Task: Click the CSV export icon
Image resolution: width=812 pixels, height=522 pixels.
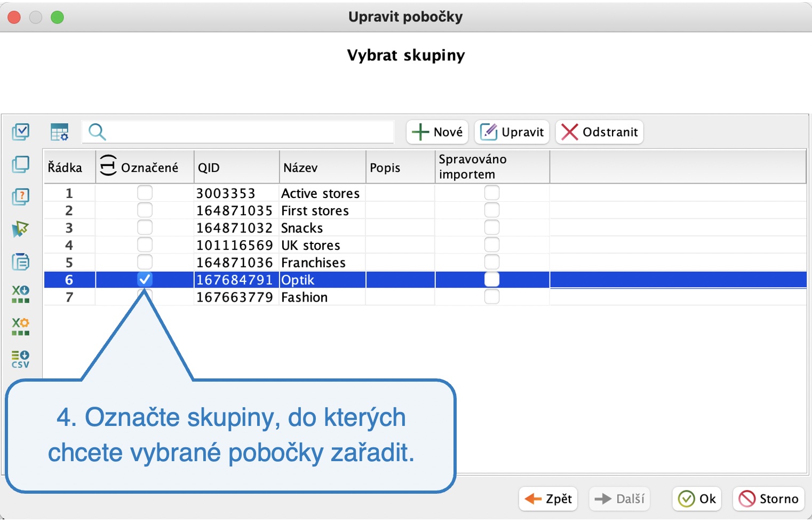Action: 21,359
